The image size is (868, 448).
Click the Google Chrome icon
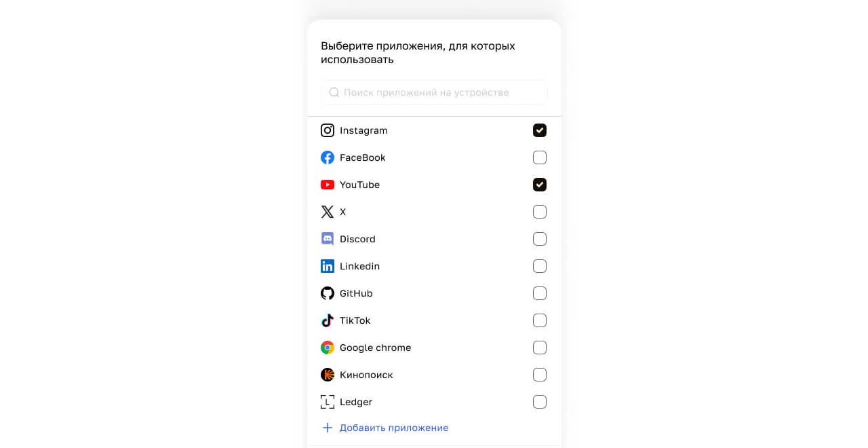click(328, 348)
